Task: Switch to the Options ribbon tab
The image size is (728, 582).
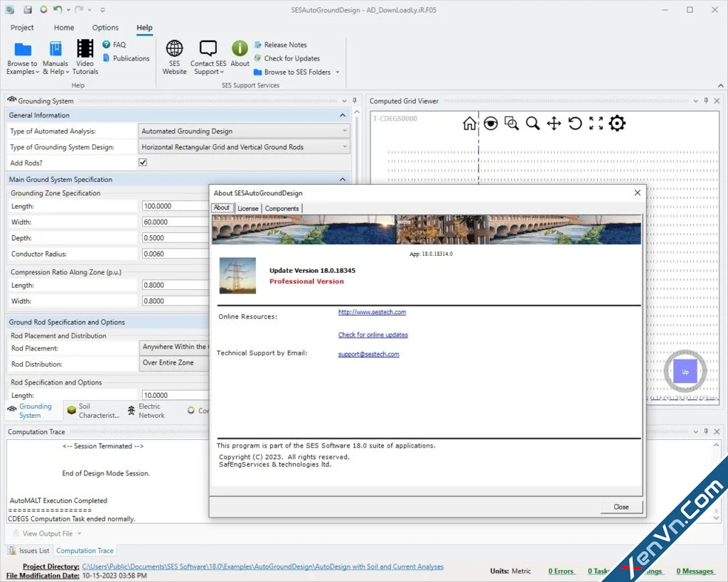Action: 105,28
